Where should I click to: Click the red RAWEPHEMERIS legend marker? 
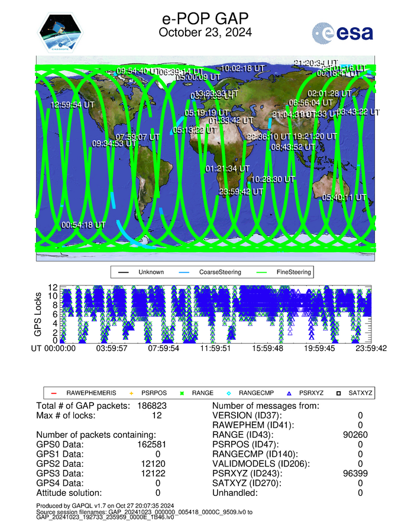[x=54, y=393]
